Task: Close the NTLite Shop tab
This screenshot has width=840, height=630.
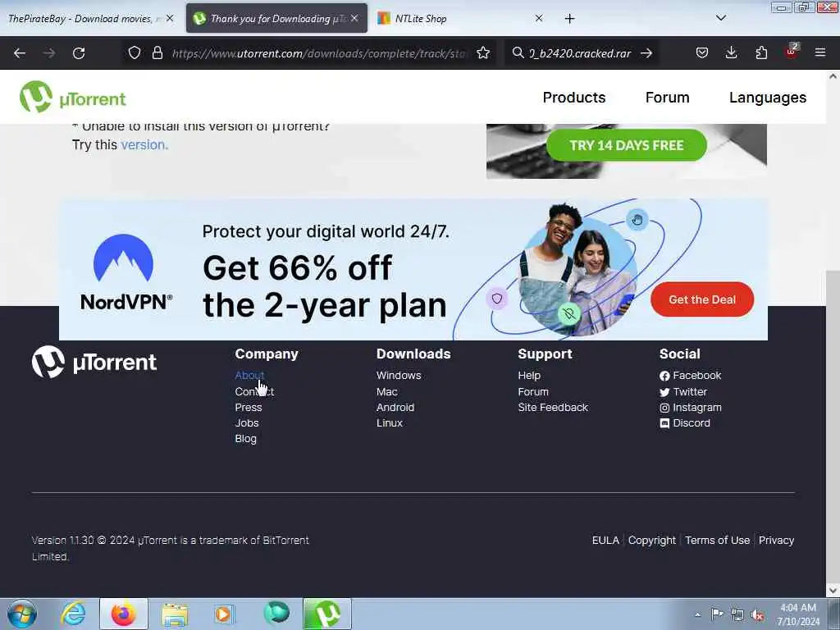Action: point(539,18)
